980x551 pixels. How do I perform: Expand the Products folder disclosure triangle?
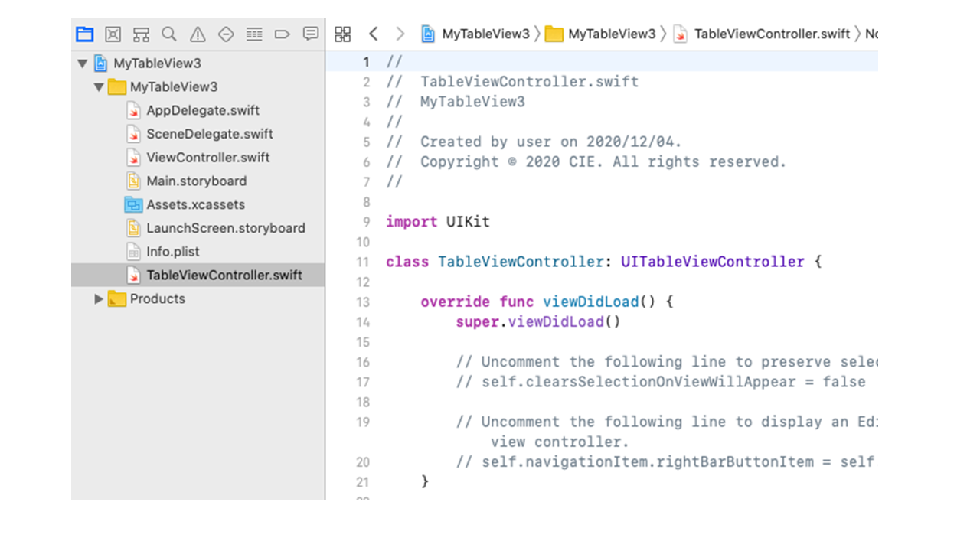pyautogui.click(x=99, y=299)
